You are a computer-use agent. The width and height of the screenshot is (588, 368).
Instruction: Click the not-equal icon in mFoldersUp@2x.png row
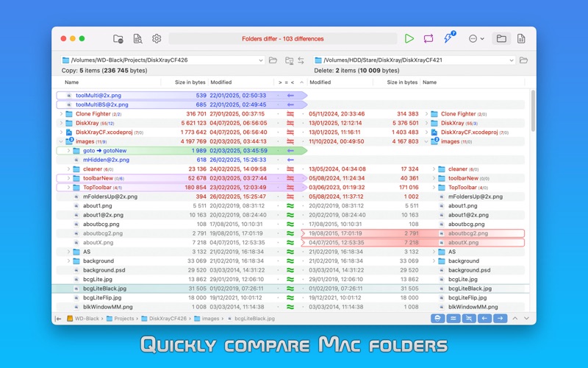click(290, 197)
